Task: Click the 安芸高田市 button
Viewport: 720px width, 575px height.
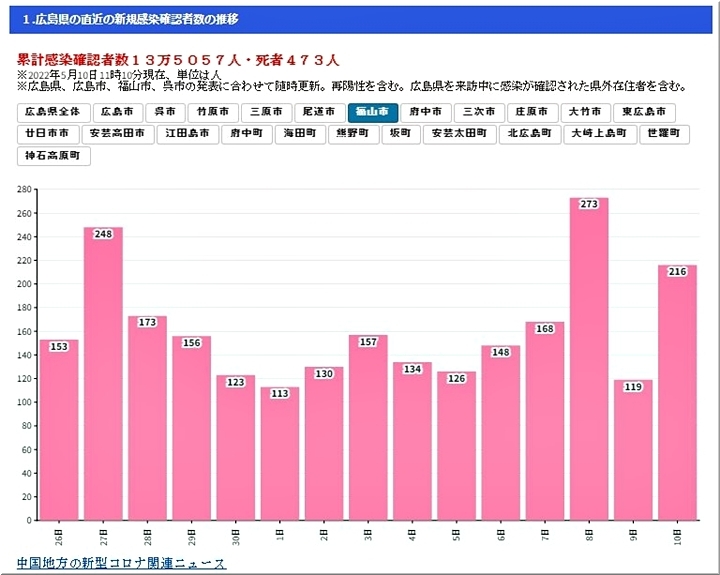Action: click(119, 133)
